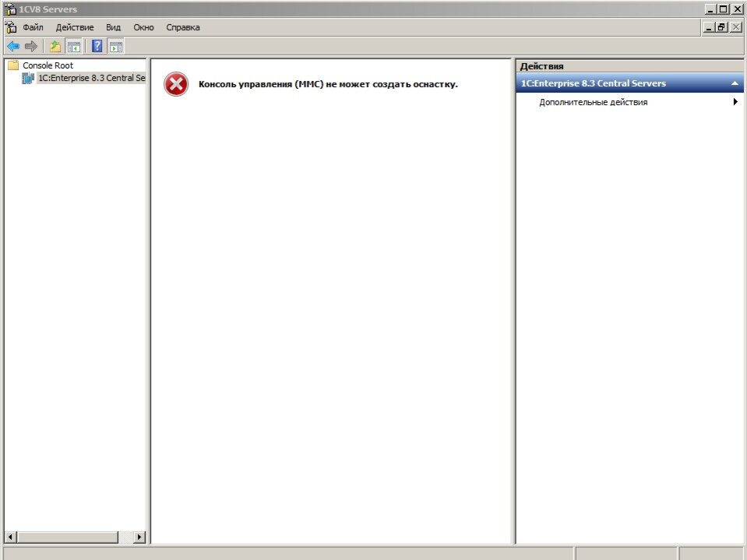Screen dimensions: 747x560
Task: Open the Файл menu
Action: (33, 27)
